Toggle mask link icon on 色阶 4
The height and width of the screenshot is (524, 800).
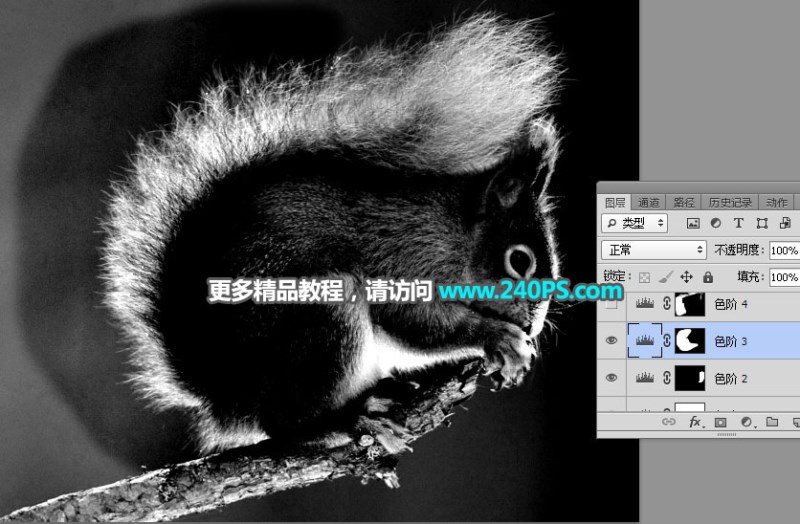tap(667, 304)
